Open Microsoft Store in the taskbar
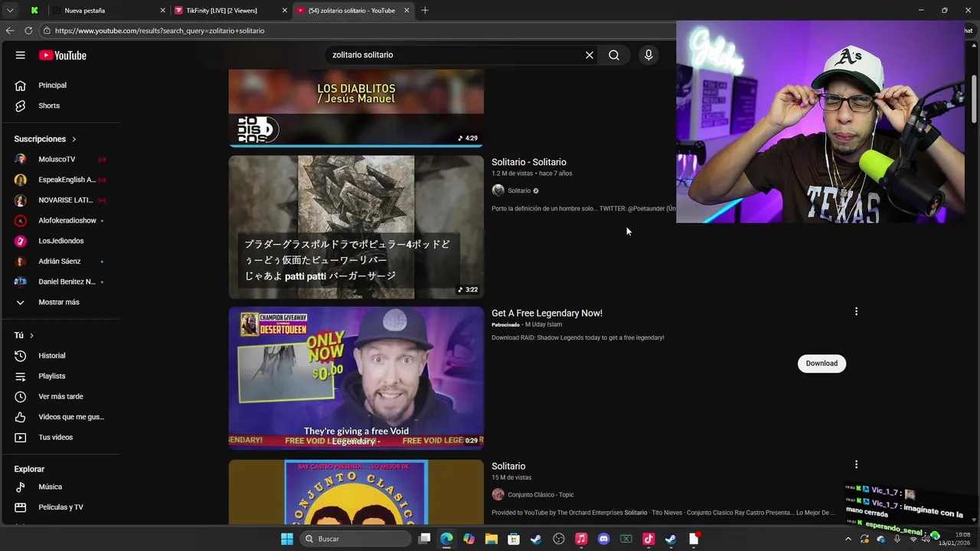The image size is (980, 551). tap(514, 539)
